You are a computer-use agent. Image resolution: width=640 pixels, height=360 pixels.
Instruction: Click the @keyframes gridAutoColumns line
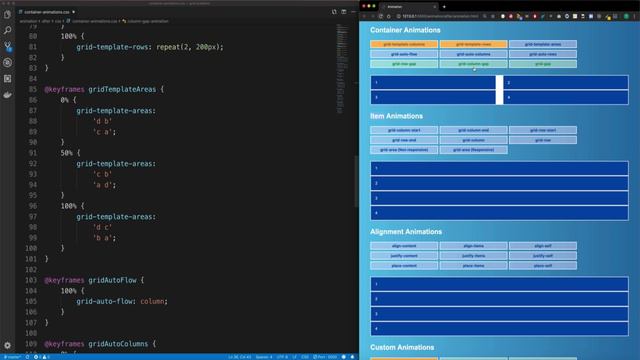coord(100,344)
